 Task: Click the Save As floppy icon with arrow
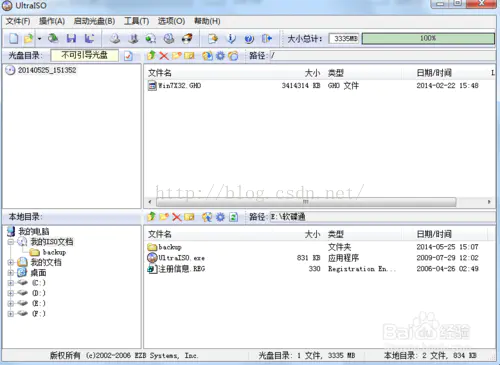pos(89,39)
